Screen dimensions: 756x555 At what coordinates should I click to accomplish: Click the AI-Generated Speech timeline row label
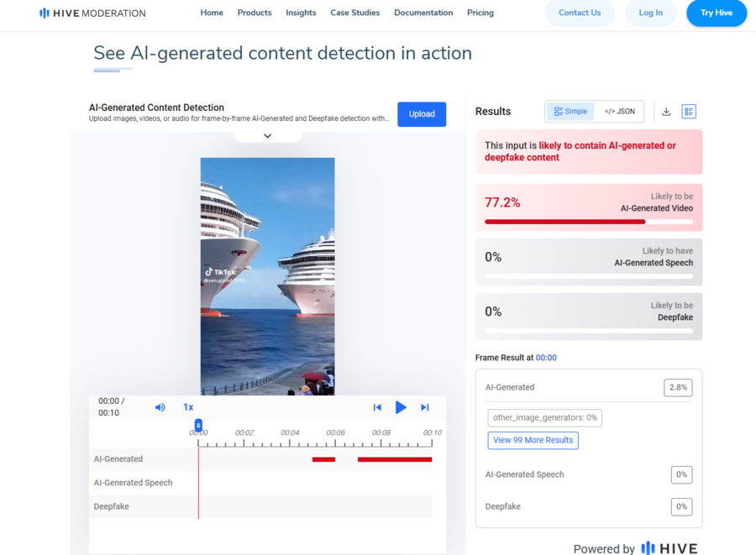coord(133,483)
